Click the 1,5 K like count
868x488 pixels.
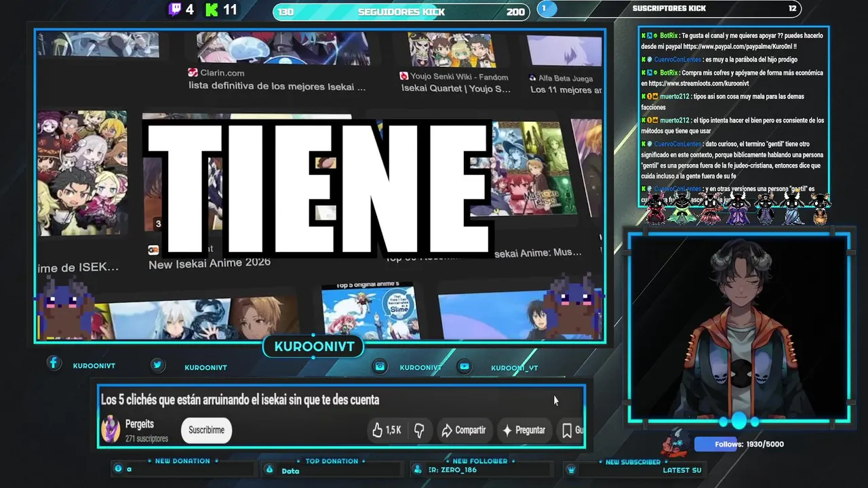(393, 430)
